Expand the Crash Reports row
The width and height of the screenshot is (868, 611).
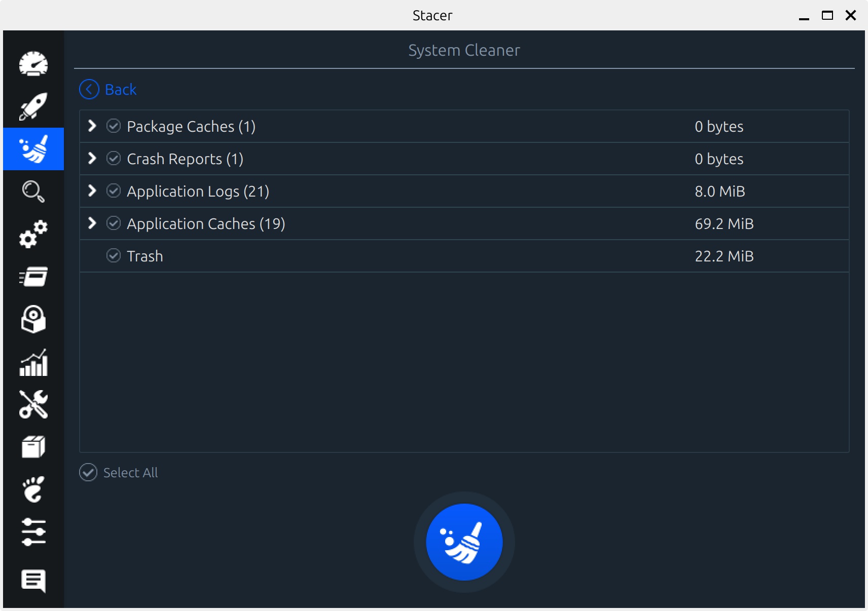pyautogui.click(x=92, y=158)
